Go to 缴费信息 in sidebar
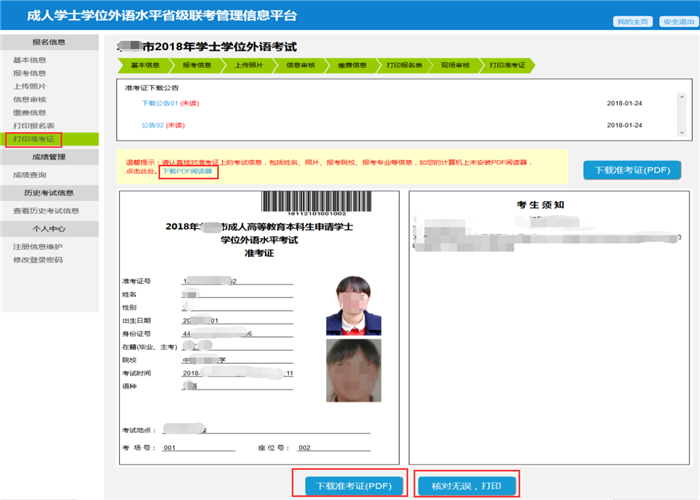 pos(30,113)
